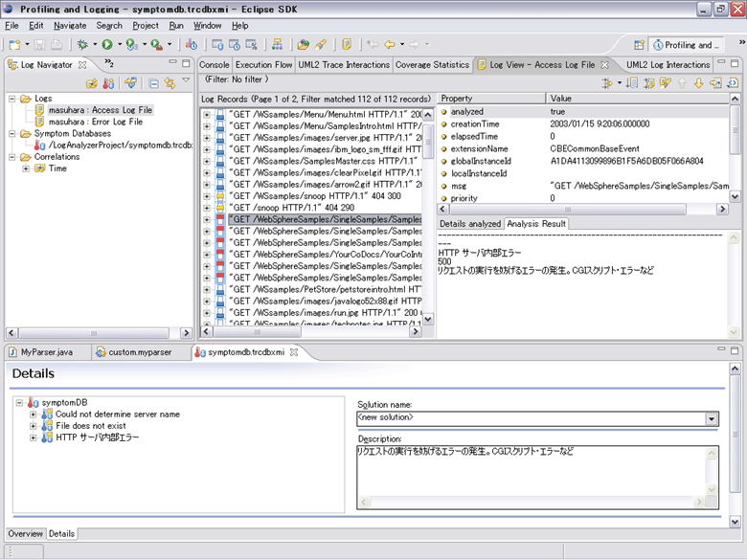Click the Show List >>2 button
This screenshot has height=560, width=747.
(109, 63)
